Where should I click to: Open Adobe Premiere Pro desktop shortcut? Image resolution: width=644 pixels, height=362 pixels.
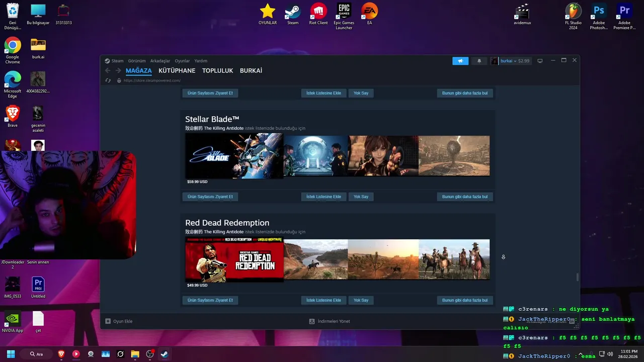click(x=624, y=16)
